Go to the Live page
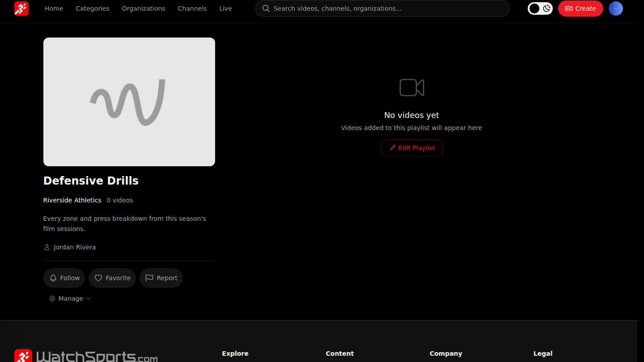The height and width of the screenshot is (362, 644). pyautogui.click(x=226, y=8)
